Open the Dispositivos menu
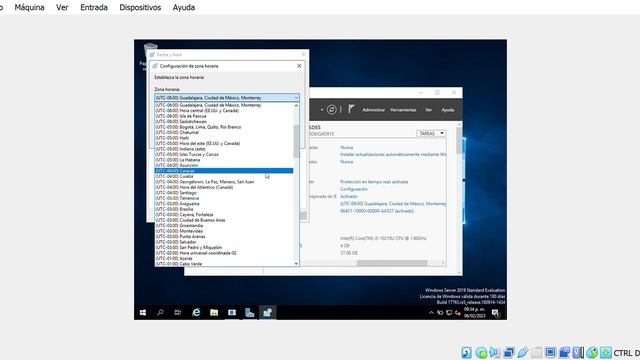Image resolution: width=640 pixels, height=360 pixels. (140, 7)
